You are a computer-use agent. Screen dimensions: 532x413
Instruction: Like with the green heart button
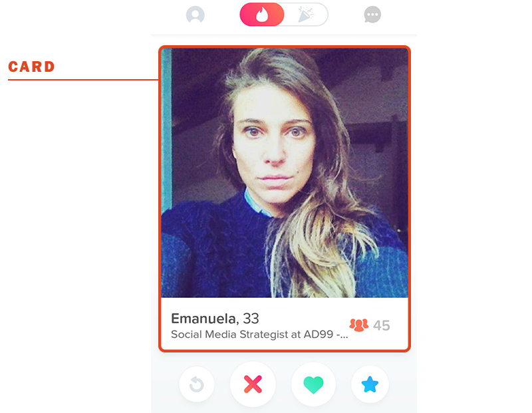[313, 384]
